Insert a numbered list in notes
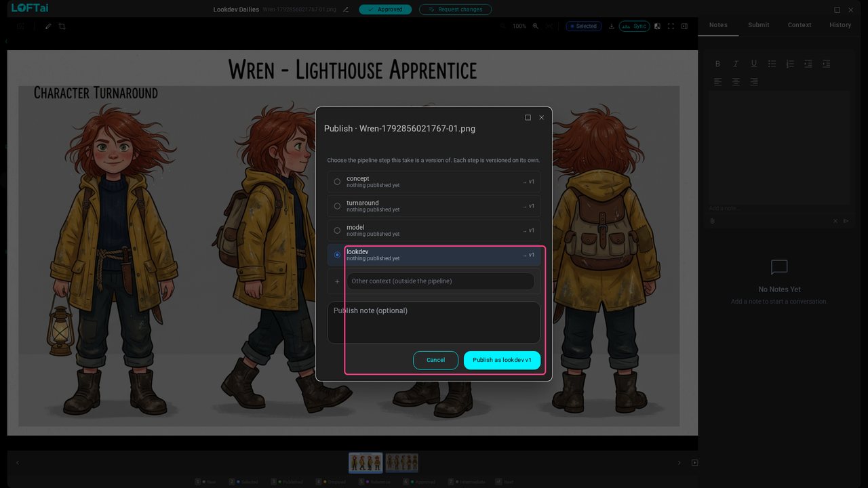 (x=790, y=64)
